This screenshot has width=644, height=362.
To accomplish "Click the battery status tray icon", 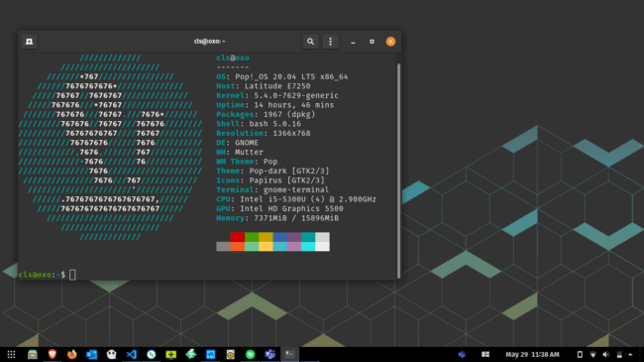I will point(619,354).
